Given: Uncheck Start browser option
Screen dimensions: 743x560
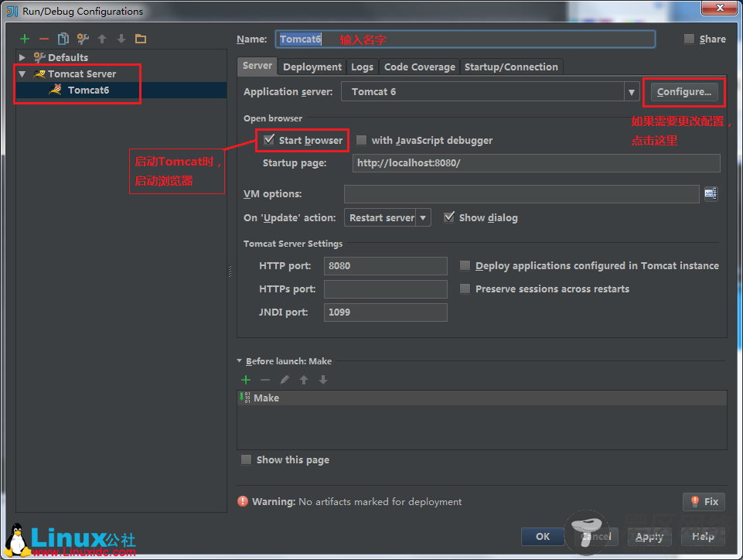Looking at the screenshot, I should pos(269,140).
